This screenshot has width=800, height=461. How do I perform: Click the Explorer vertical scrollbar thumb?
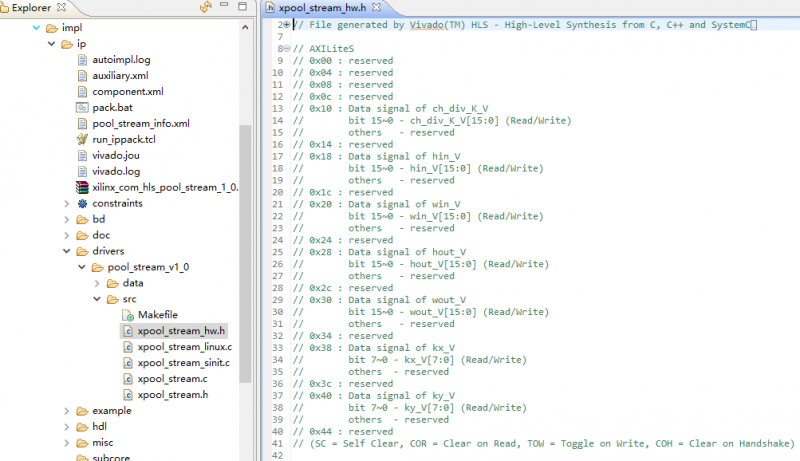(x=245, y=253)
